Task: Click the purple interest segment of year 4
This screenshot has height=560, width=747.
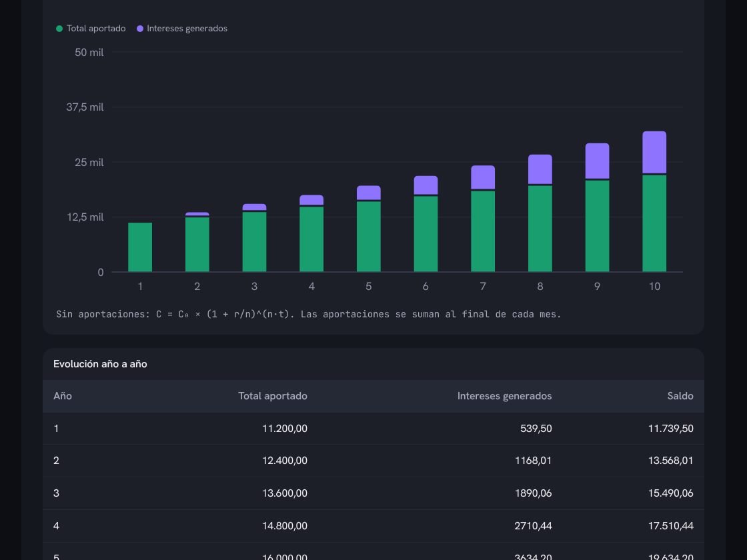Action: [311, 200]
